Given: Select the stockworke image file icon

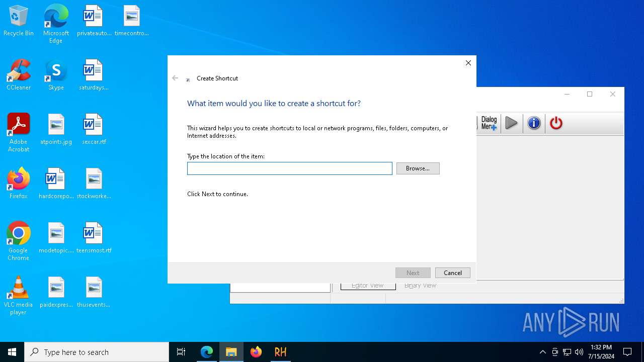Looking at the screenshot, I should pyautogui.click(x=94, y=184).
